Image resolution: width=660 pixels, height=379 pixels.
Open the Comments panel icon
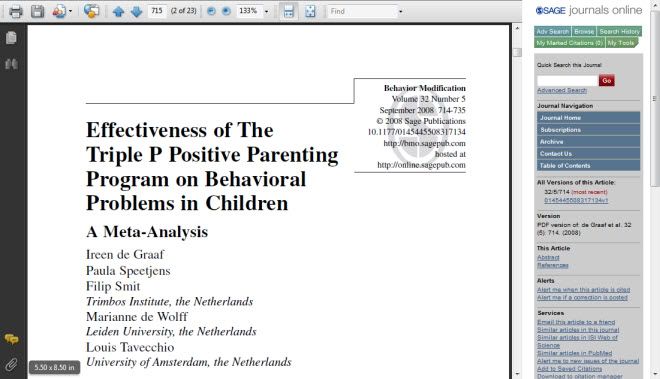[11, 339]
